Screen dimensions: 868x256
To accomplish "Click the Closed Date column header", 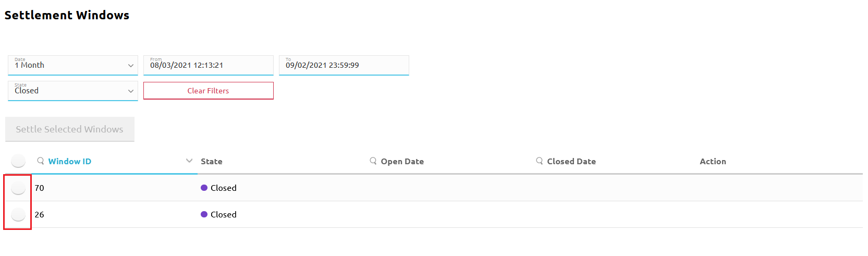I will coord(571,162).
